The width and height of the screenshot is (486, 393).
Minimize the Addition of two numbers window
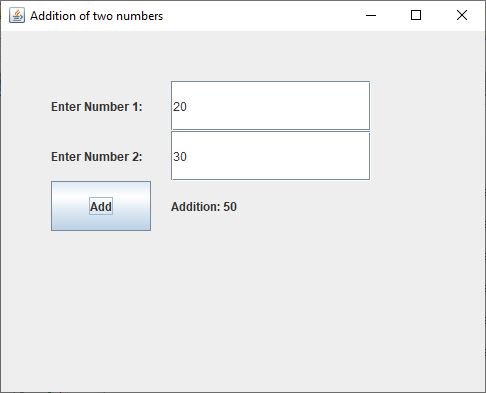click(371, 15)
